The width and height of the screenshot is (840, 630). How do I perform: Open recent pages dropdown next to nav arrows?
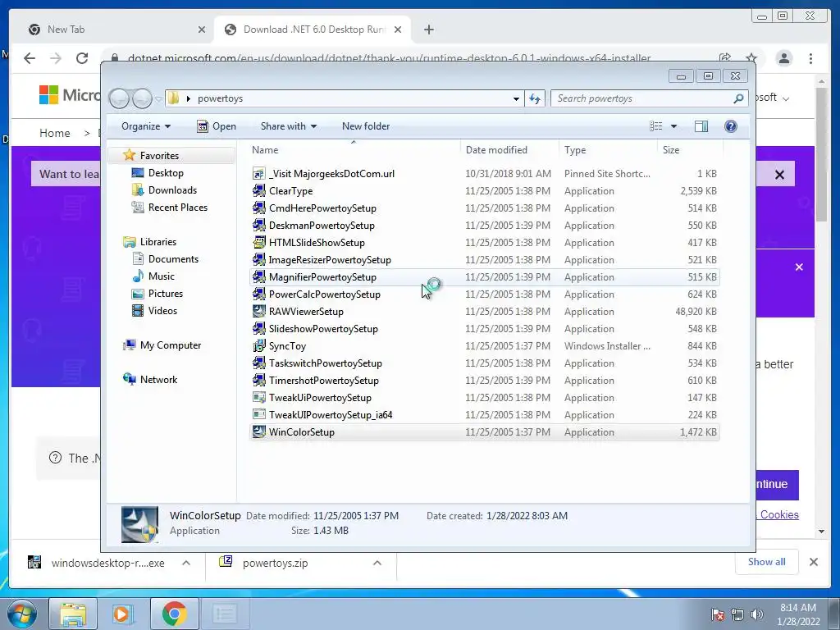pos(158,99)
